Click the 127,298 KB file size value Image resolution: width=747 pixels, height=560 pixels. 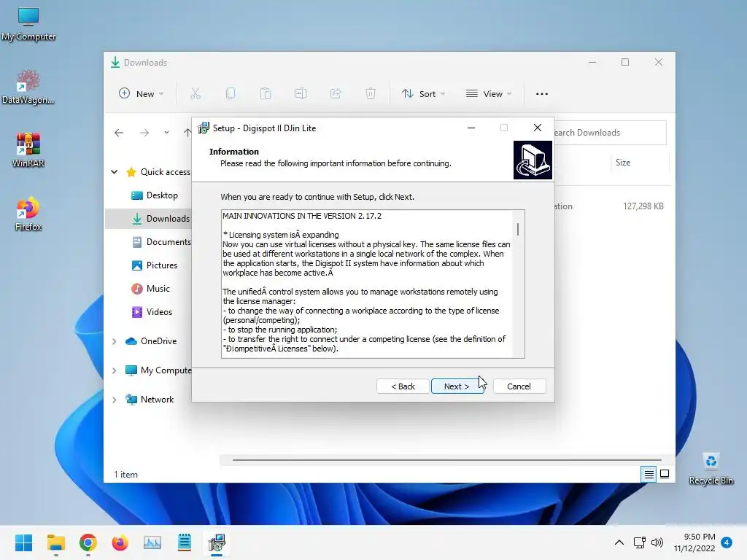(643, 206)
